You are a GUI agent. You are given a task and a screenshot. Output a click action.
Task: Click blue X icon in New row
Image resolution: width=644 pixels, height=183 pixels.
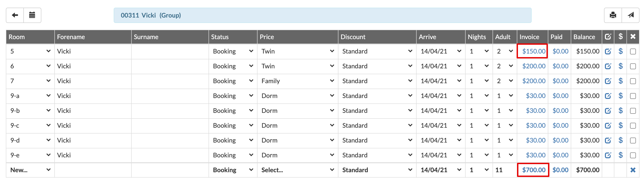(x=633, y=170)
